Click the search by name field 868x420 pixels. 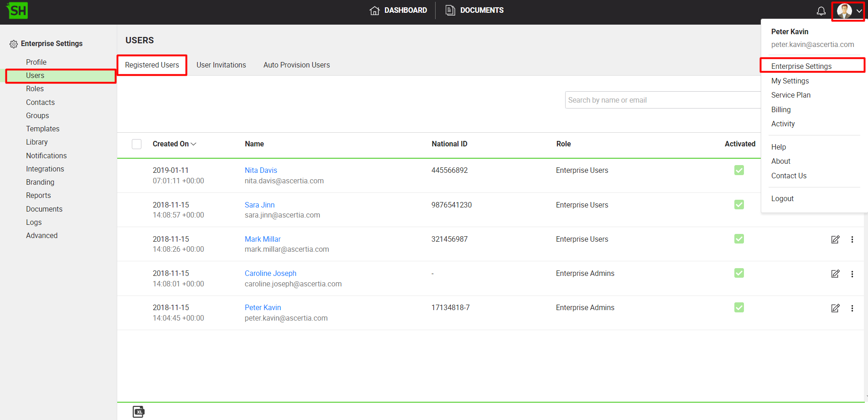pos(661,100)
